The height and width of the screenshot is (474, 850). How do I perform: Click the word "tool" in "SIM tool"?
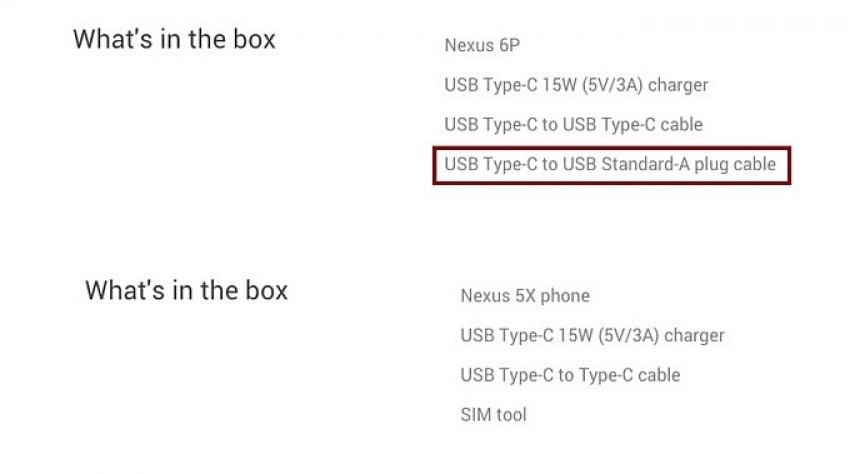[512, 415]
